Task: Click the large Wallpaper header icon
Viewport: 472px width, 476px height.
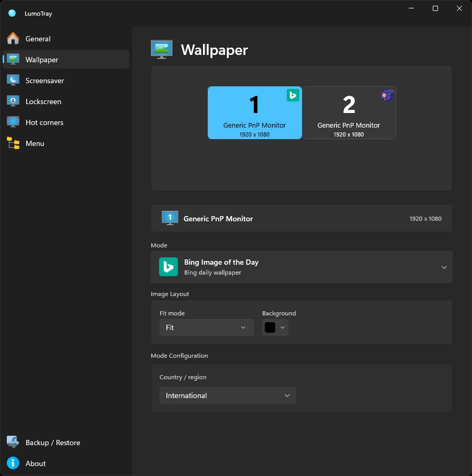Action: pos(162,50)
